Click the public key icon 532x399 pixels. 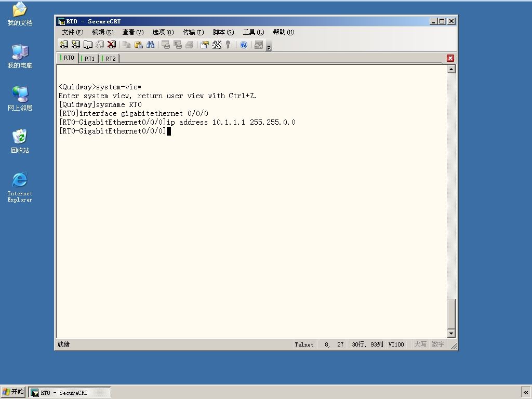pyautogui.click(x=228, y=45)
